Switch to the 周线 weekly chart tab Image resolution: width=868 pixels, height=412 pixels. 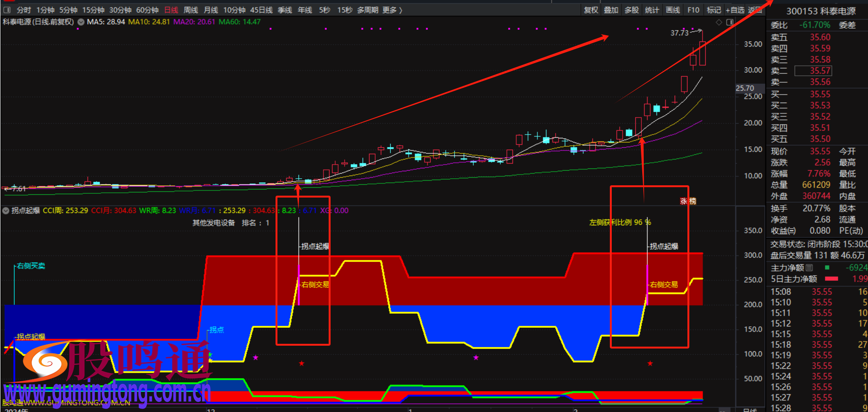190,10
